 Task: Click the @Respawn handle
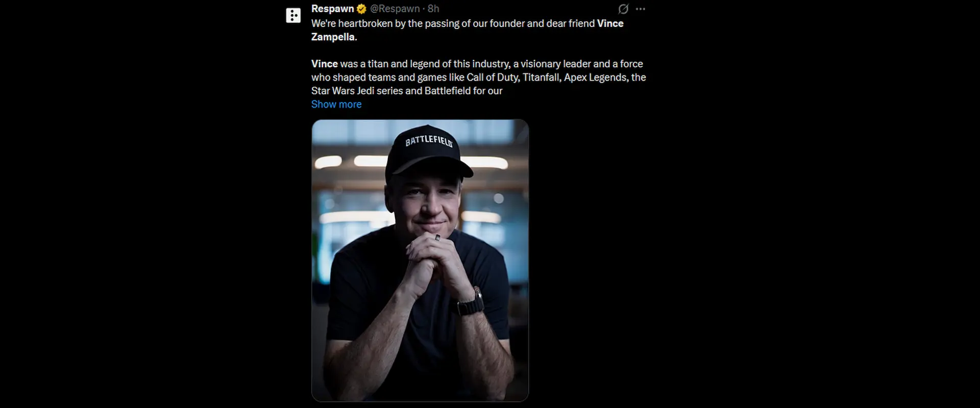tap(395, 9)
